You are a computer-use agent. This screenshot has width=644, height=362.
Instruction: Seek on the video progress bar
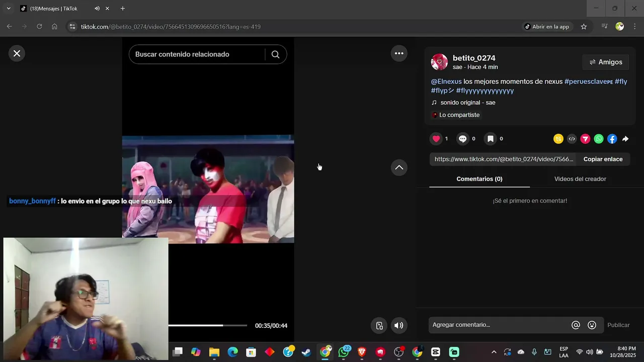(208, 325)
